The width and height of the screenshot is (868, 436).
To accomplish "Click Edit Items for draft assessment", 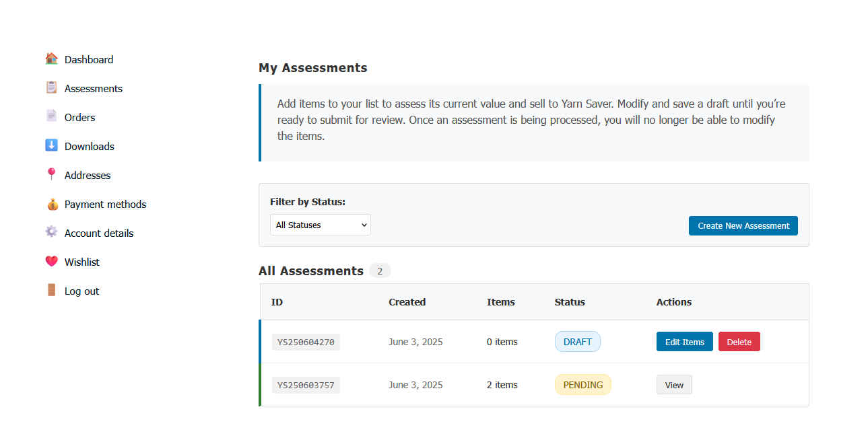I will click(x=684, y=342).
